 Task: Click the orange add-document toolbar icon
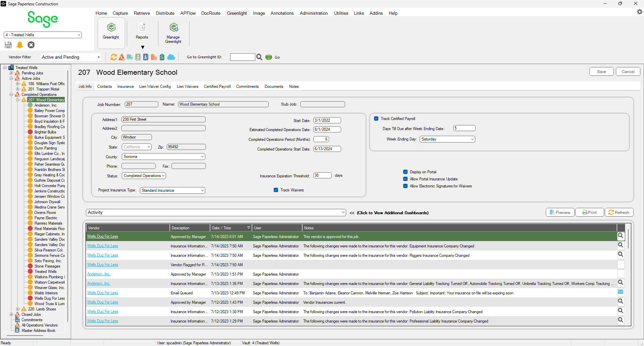click(x=154, y=57)
